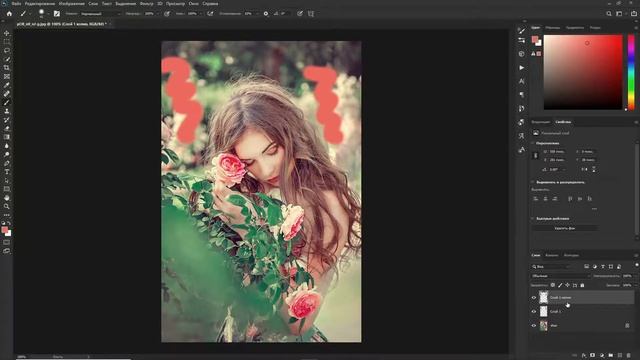The width and height of the screenshot is (640, 360).
Task: Toggle lock all padlock in Layers panel
Action: [x=582, y=285]
